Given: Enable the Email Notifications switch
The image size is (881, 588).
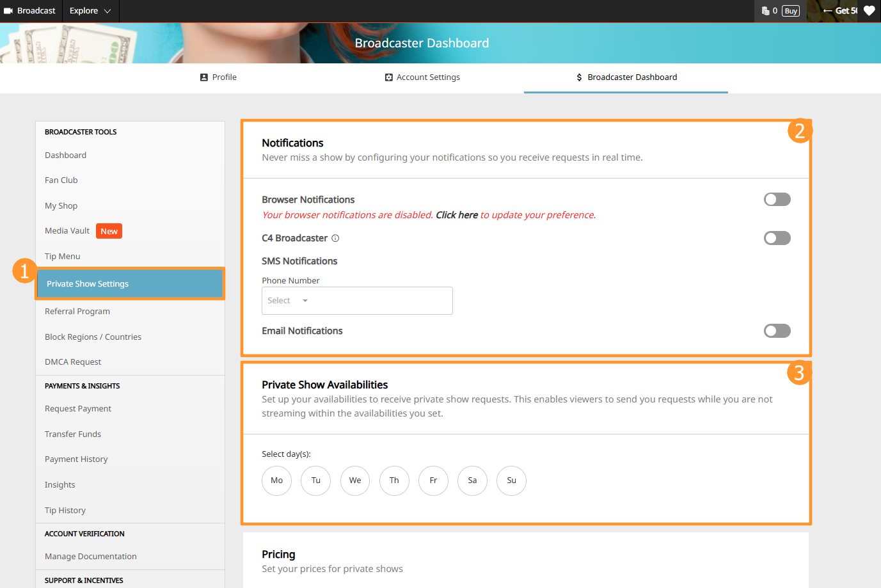Looking at the screenshot, I should click(777, 331).
